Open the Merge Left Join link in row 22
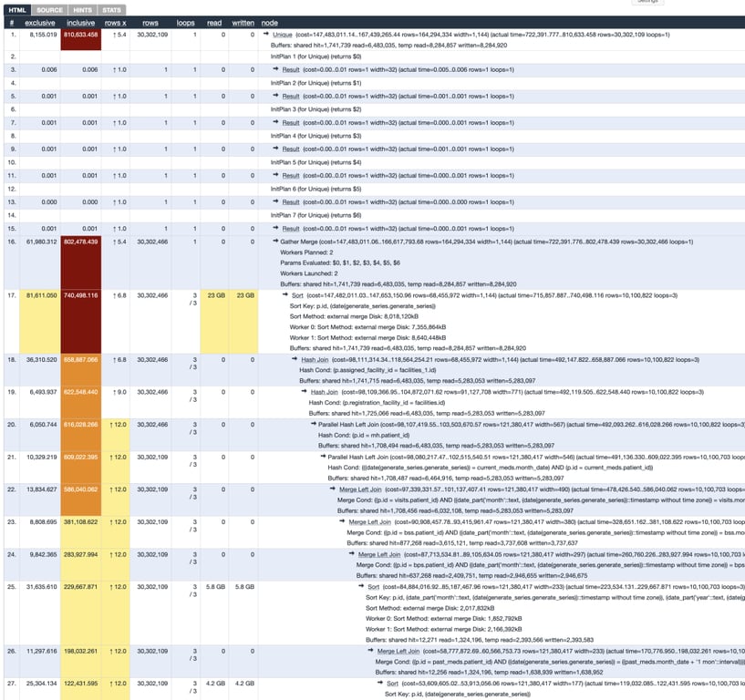 pyautogui.click(x=360, y=489)
